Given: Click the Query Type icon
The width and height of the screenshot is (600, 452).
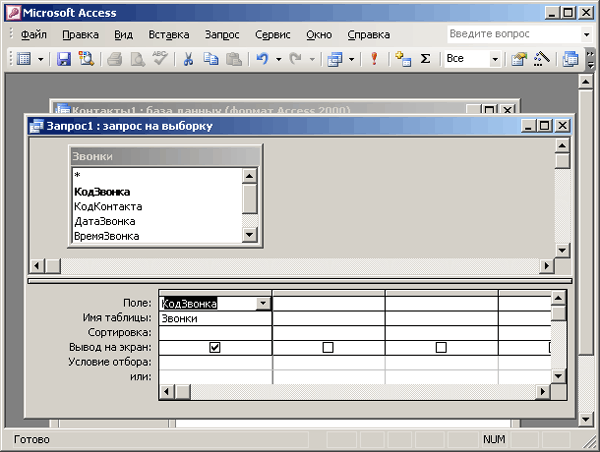Looking at the screenshot, I should pos(335,59).
